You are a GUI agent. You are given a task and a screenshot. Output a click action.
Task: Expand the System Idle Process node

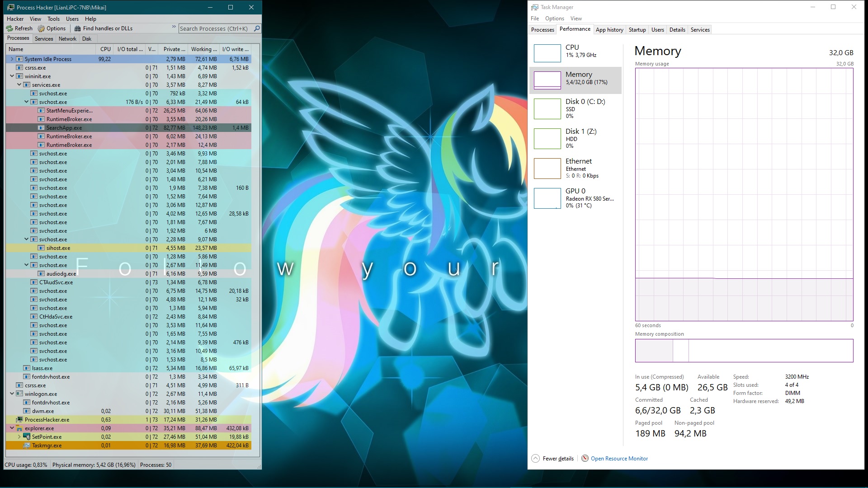coord(12,59)
